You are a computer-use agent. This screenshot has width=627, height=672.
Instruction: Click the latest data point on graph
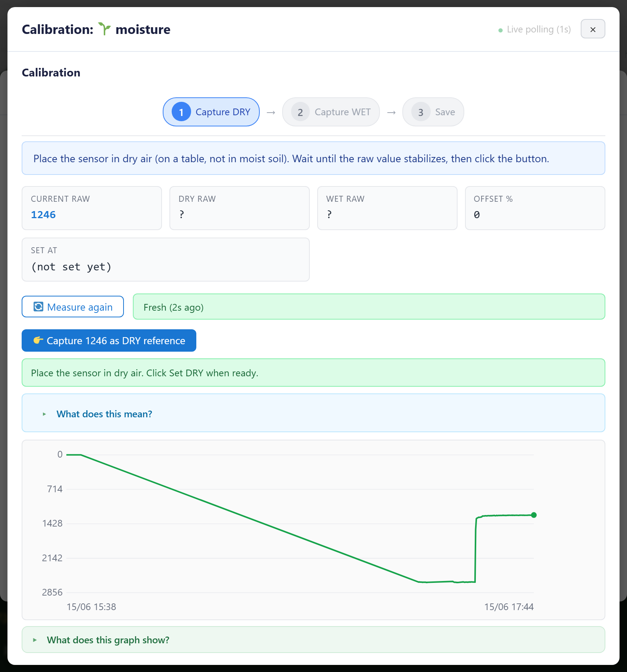[x=534, y=515]
